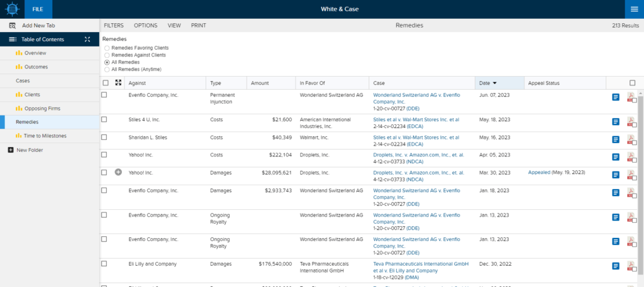Click the Appealed status link
This screenshot has height=287, width=644.
539,173
